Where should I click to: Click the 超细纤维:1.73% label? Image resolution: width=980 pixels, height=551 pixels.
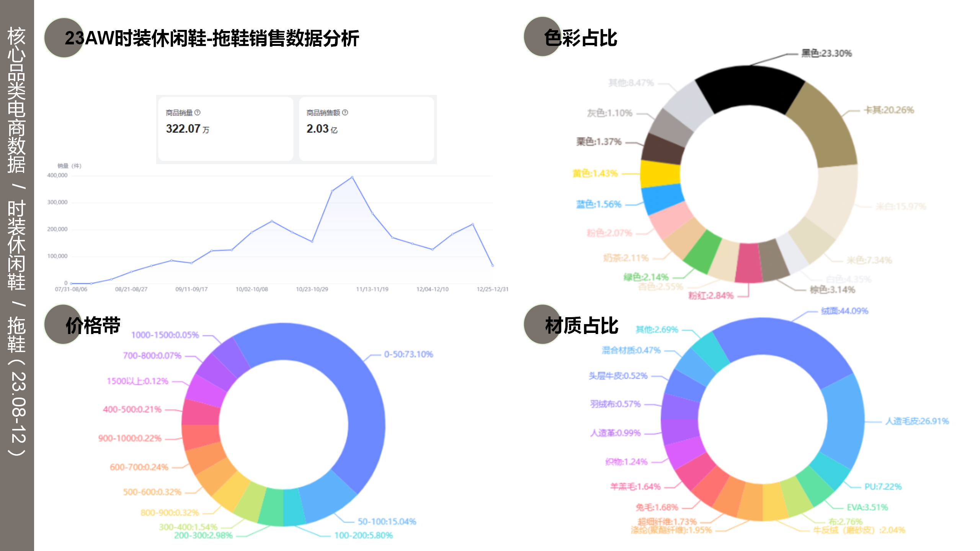tap(667, 522)
